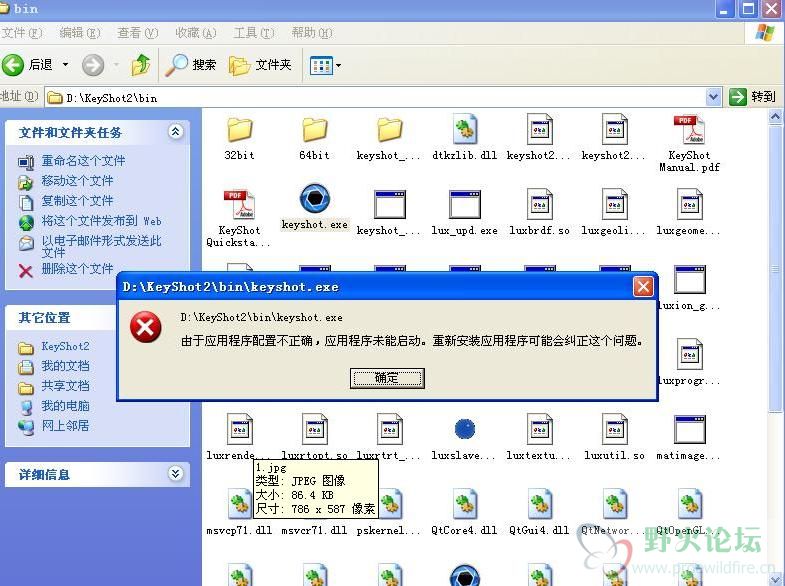The height and width of the screenshot is (586, 785).
Task: Click Delete this file (删除这个文件)
Action: tap(77, 269)
